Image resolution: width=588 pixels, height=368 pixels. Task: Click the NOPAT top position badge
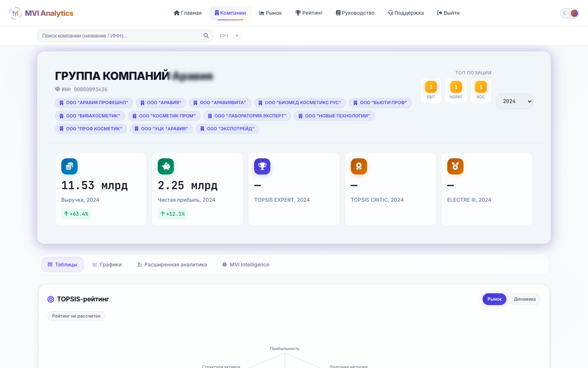(456, 91)
